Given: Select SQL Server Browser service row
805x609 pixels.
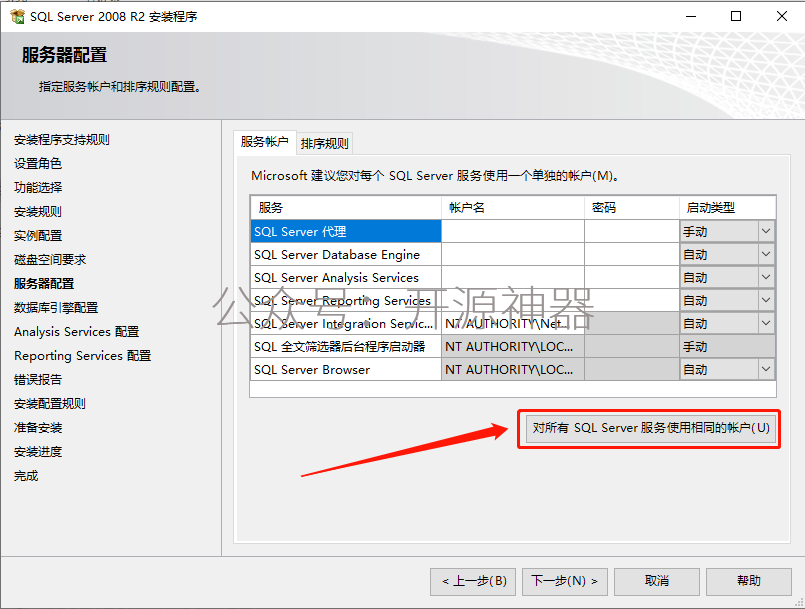Looking at the screenshot, I should point(346,369).
